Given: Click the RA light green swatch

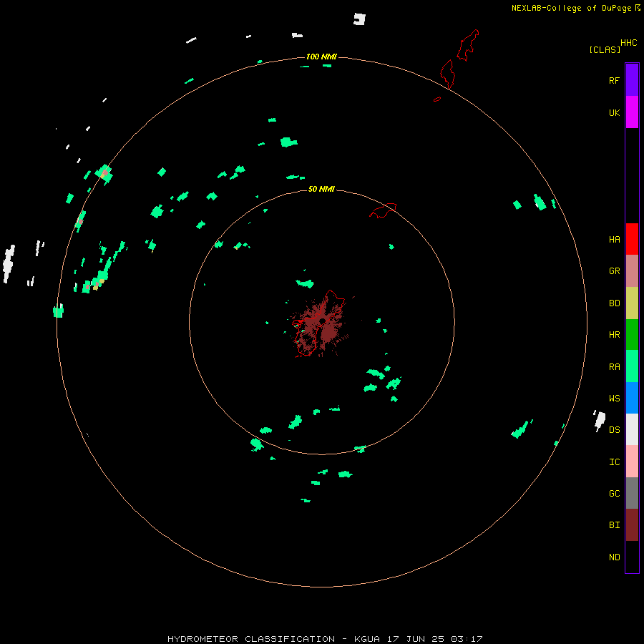Looking at the screenshot, I should [632, 366].
